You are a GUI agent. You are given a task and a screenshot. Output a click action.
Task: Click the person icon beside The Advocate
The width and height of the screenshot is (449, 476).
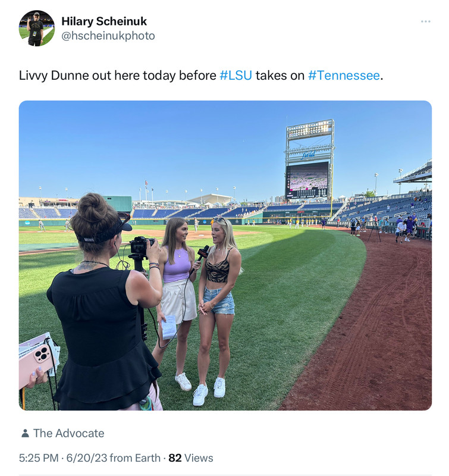coord(25,434)
